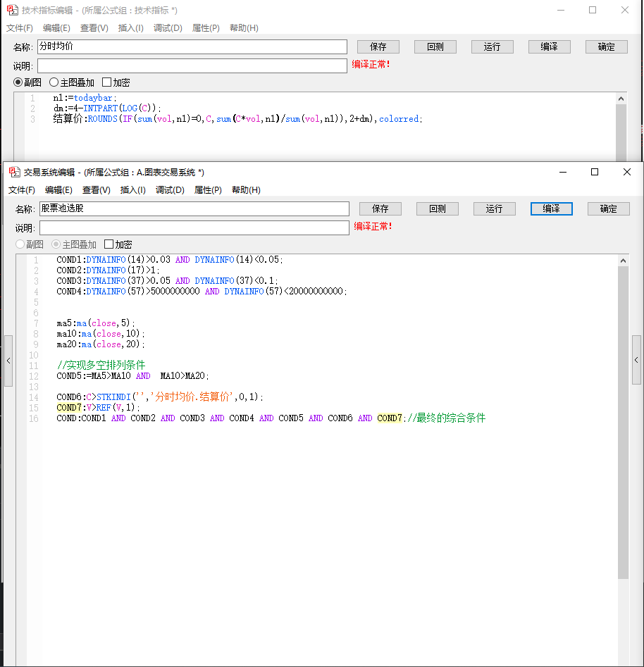Click the vertical scrollbar of the trading system editor

click(623, 423)
